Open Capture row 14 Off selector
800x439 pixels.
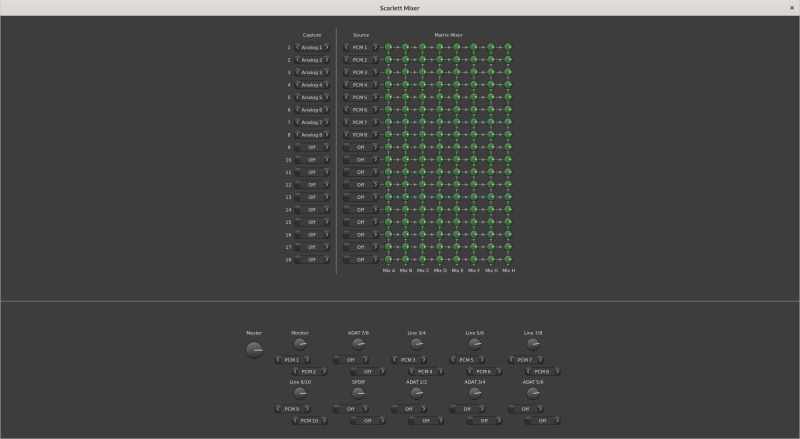[x=312, y=210]
